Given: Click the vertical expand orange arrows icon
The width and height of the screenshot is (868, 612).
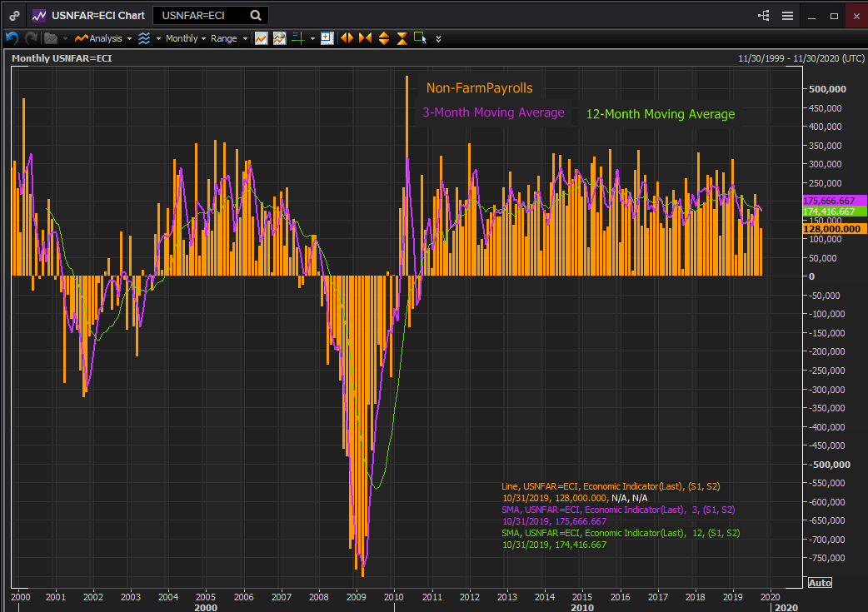Looking at the screenshot, I should tap(384, 38).
